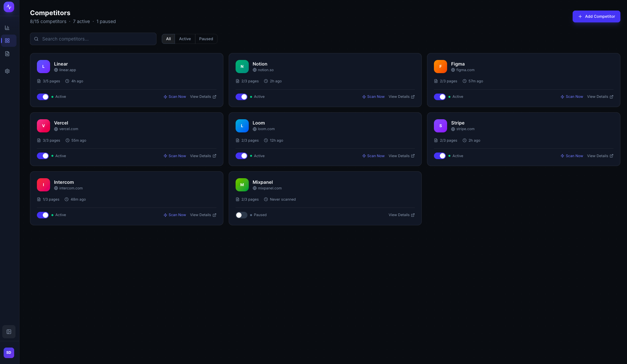Focus the Search competitors input field
The height and width of the screenshot is (364, 627).
(x=93, y=39)
